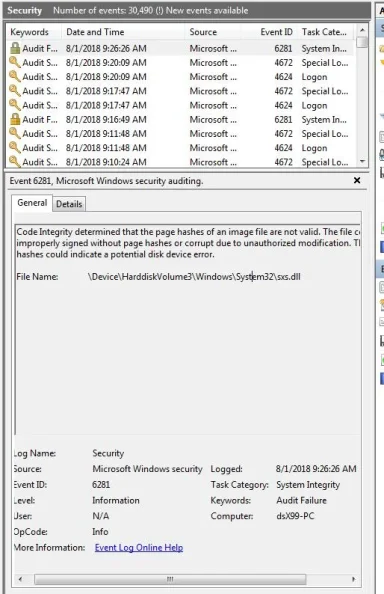
Task: Select the 8/1/2018 9:16:49 AM date cell
Action: (x=106, y=120)
